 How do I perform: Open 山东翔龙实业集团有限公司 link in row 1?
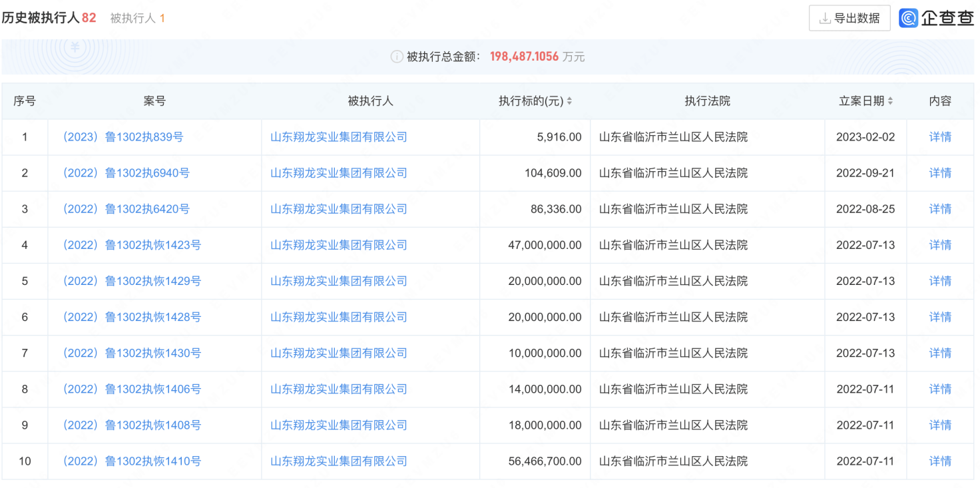(x=339, y=137)
